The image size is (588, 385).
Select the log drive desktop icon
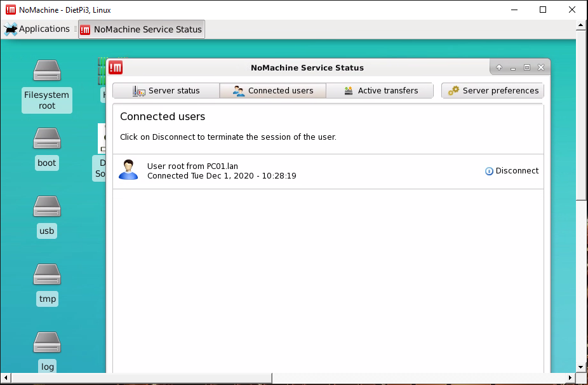pos(47,342)
